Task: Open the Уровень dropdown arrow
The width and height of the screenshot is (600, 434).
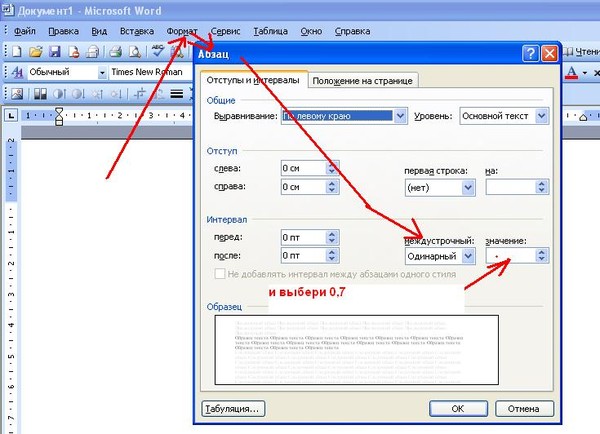Action: (x=541, y=116)
